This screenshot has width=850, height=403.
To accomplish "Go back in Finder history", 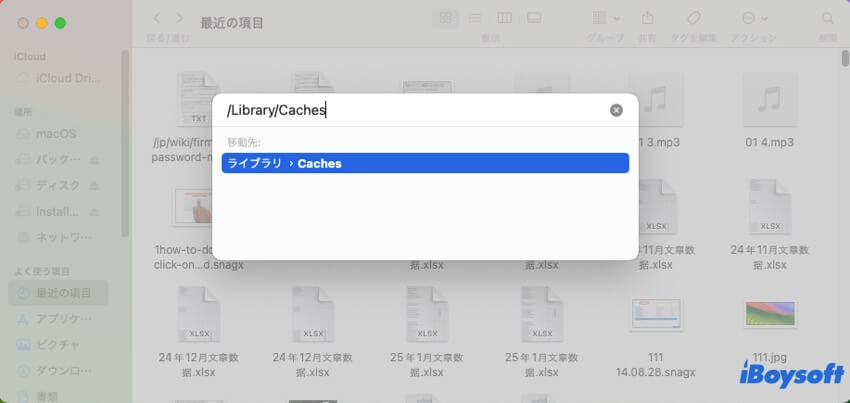I will tap(157, 18).
